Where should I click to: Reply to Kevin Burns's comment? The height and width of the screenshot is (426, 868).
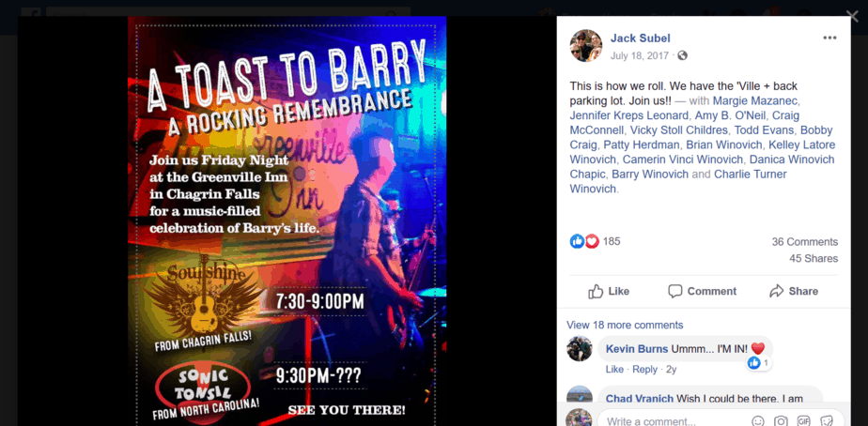click(644, 369)
